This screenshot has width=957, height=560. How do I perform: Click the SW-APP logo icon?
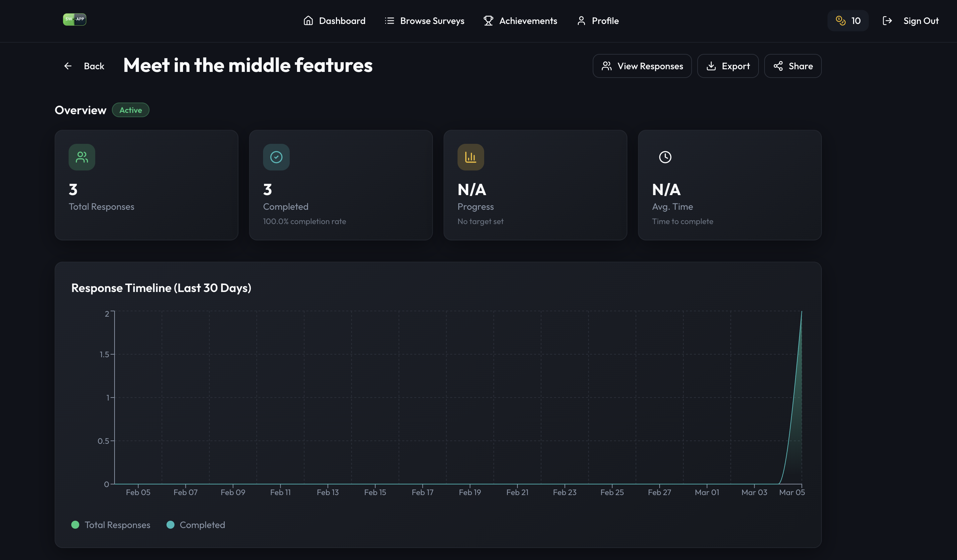tap(75, 19)
